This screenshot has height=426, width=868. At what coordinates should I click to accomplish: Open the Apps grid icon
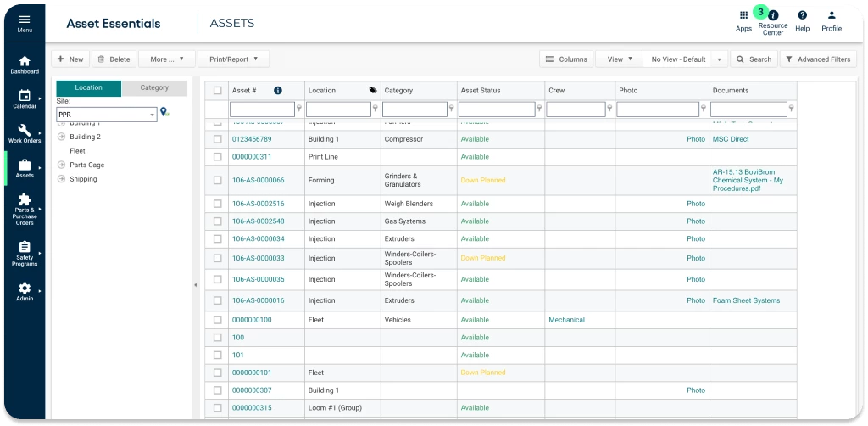(743, 15)
